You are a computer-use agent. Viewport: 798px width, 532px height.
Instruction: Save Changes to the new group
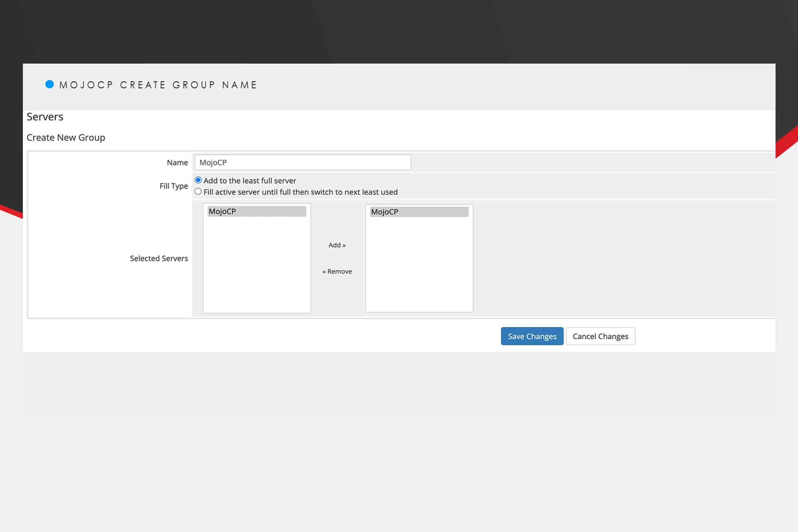click(532, 336)
